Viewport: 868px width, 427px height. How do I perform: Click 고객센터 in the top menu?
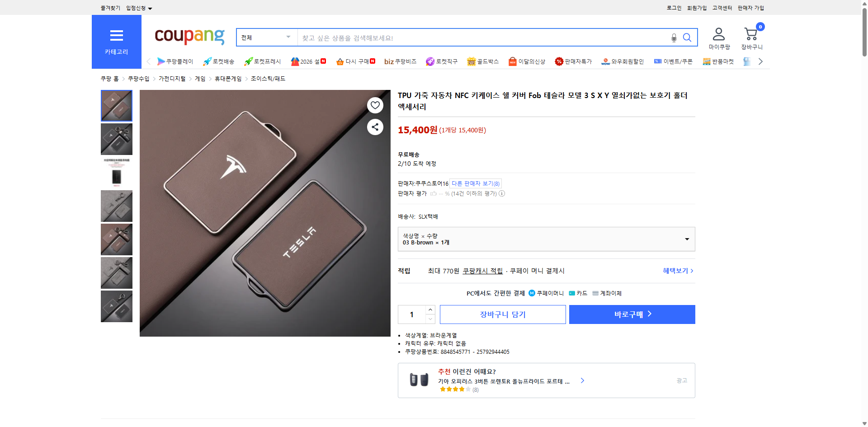pyautogui.click(x=722, y=8)
